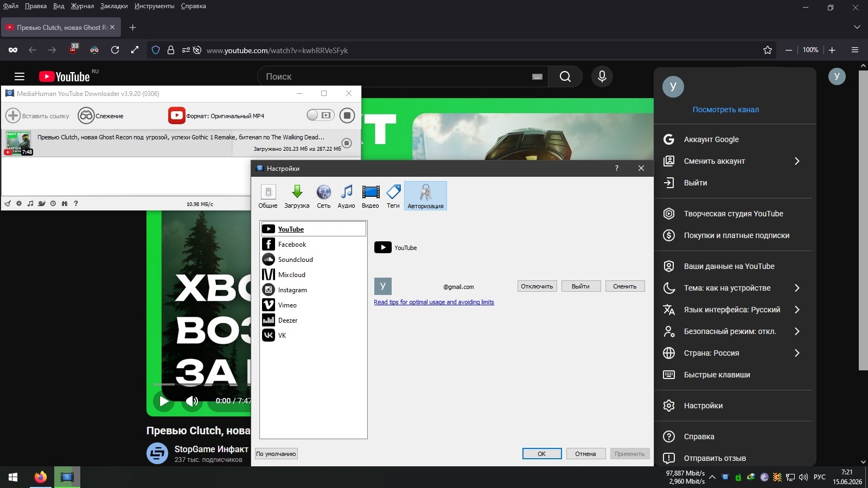
Task: Click Вставить ссылку plus icon
Action: click(13, 115)
